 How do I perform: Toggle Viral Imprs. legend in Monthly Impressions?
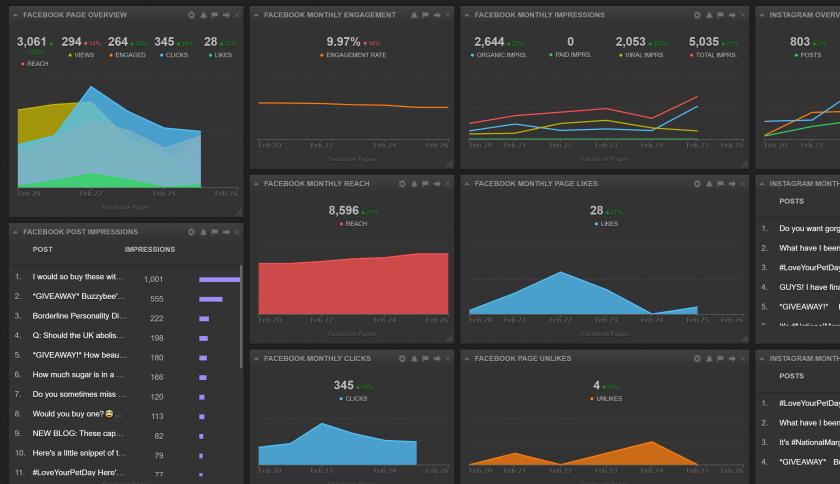641,55
